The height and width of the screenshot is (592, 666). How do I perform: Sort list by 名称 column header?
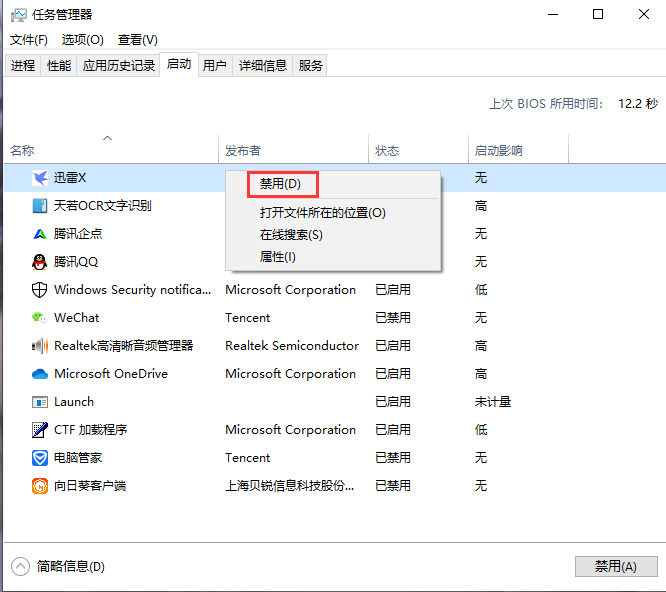pos(22,151)
